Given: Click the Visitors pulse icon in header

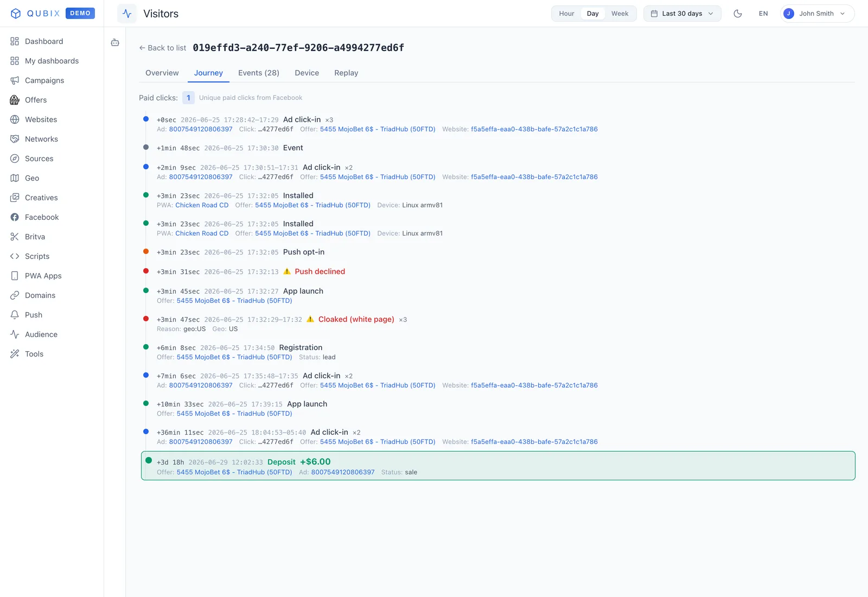Looking at the screenshot, I should 127,14.
